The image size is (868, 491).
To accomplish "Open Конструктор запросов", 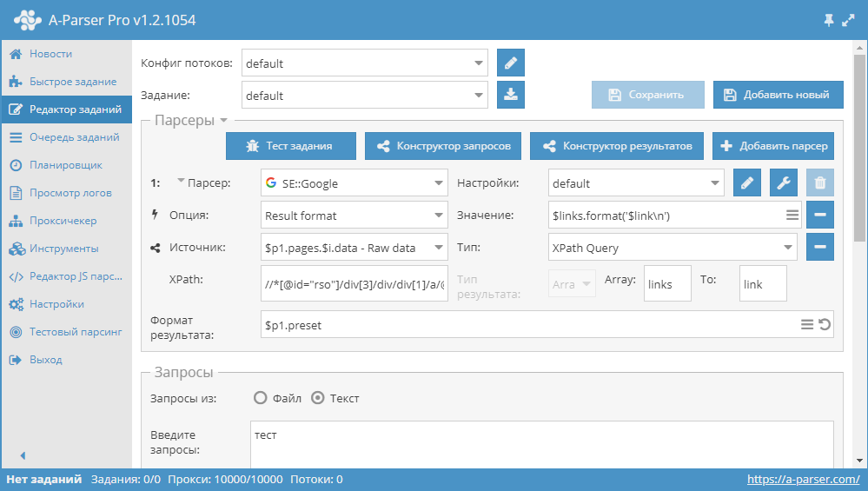I will [x=443, y=146].
